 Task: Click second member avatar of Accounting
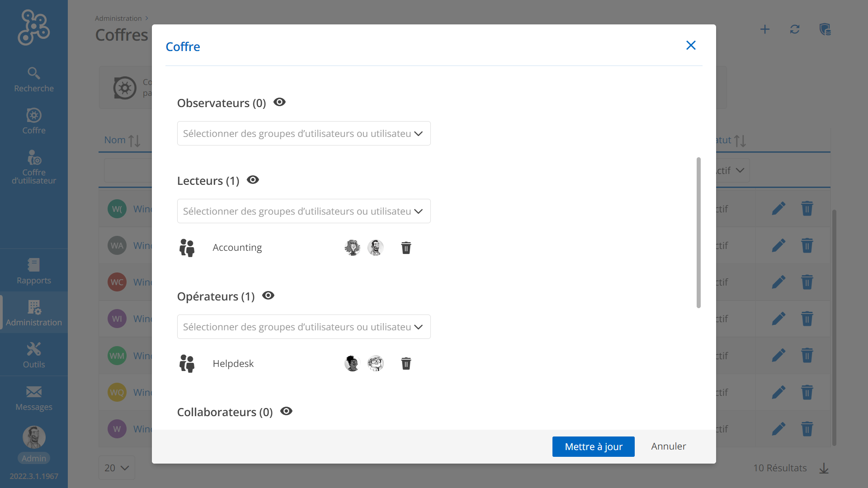pyautogui.click(x=375, y=248)
